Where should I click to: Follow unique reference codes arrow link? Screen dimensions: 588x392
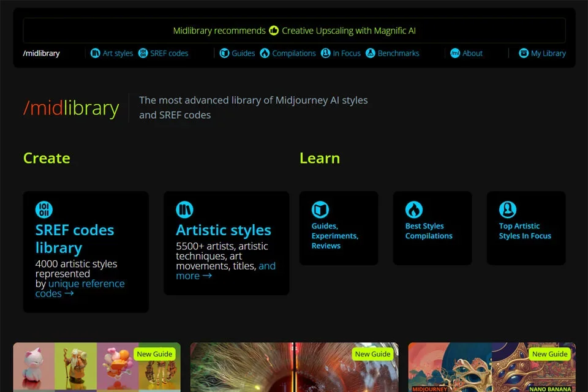[x=80, y=288]
